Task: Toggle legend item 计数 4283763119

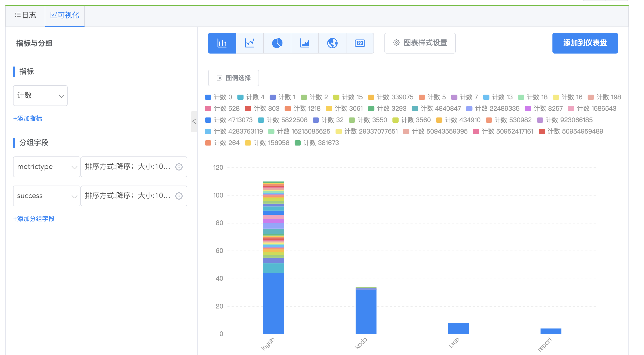Action: 234,132
